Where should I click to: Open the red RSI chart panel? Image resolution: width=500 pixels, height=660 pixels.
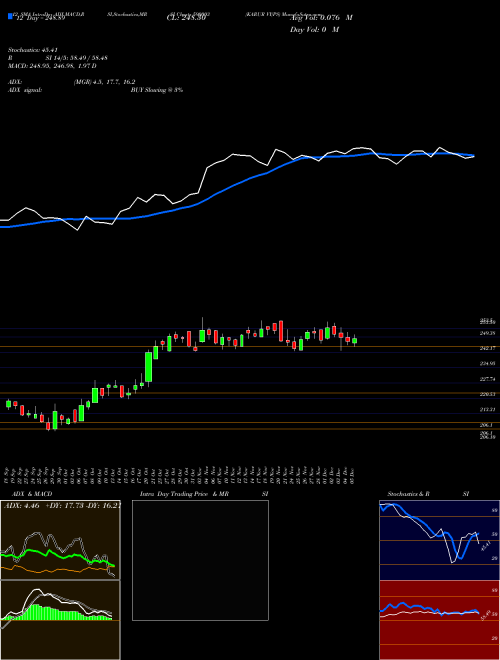439,620
